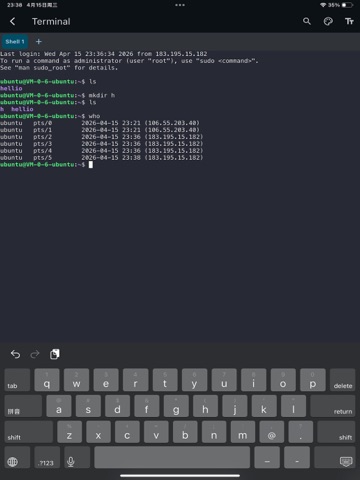
Task: Tap the return key
Action: 333,406
